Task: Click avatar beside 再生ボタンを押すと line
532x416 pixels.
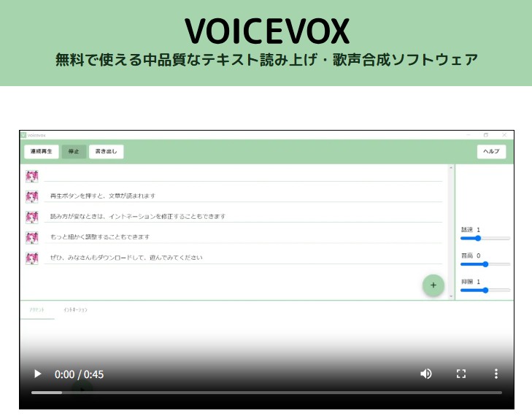Action: click(32, 196)
